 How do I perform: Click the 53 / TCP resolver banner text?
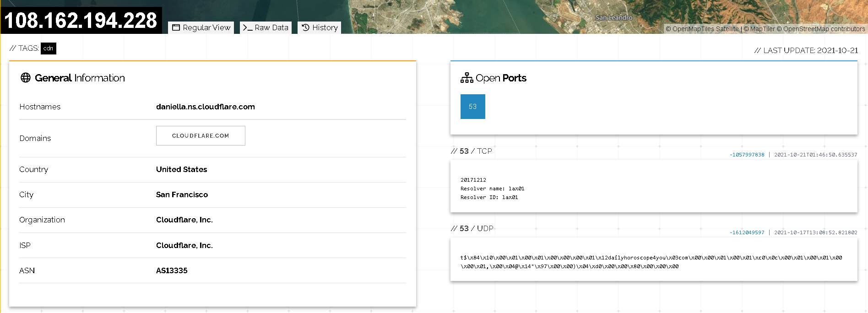click(x=492, y=189)
